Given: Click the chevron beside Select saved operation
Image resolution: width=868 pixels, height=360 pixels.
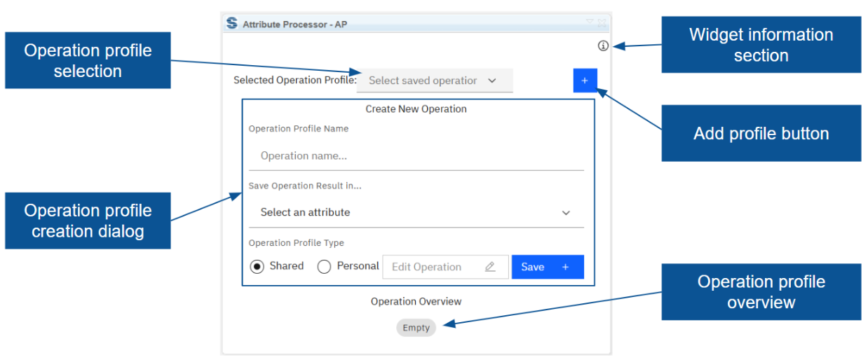Looking at the screenshot, I should click(492, 81).
